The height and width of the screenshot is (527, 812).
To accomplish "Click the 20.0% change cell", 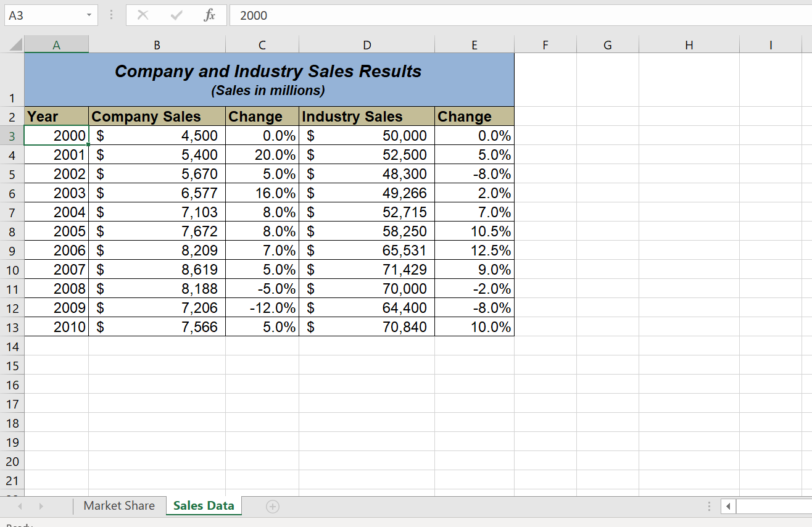I will coord(262,154).
